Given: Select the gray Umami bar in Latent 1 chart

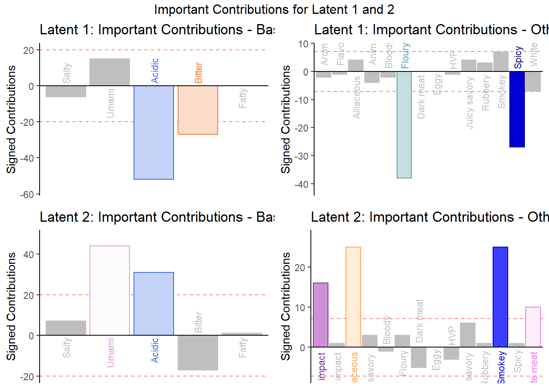Looking at the screenshot, I should point(109,72).
